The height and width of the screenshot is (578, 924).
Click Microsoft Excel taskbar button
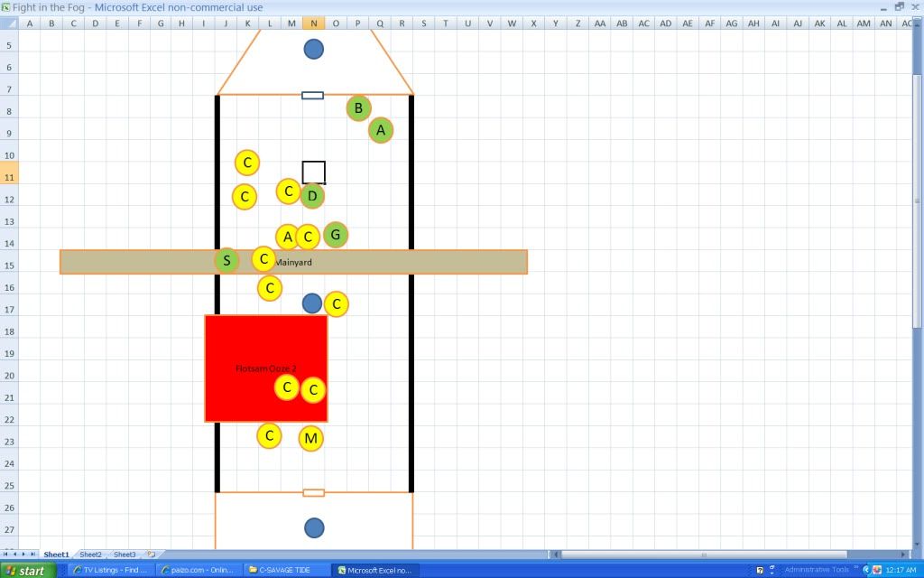tap(374, 571)
